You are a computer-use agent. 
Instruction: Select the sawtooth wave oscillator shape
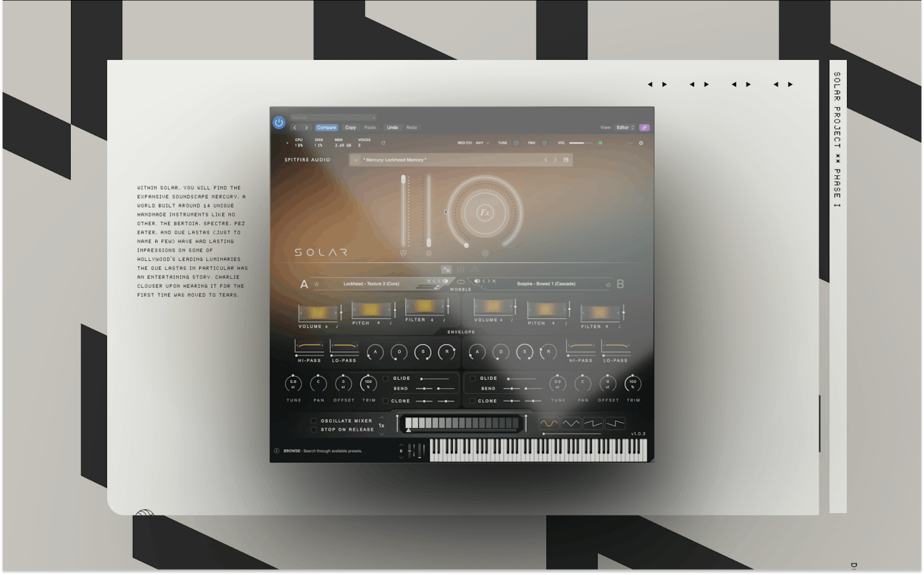[x=593, y=423]
